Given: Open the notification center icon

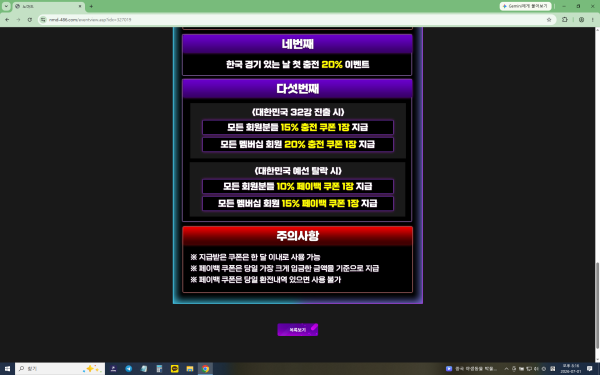Looking at the screenshot, I should coord(590,368).
